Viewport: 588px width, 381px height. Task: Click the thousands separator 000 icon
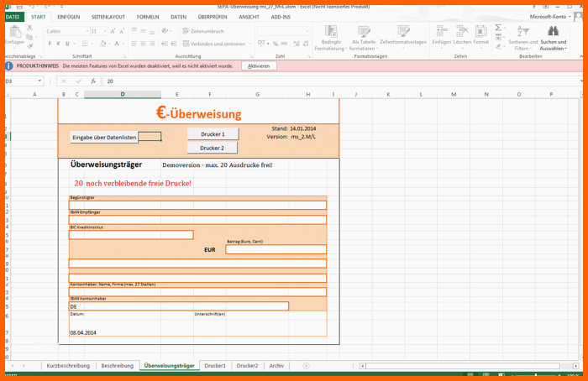coord(284,44)
